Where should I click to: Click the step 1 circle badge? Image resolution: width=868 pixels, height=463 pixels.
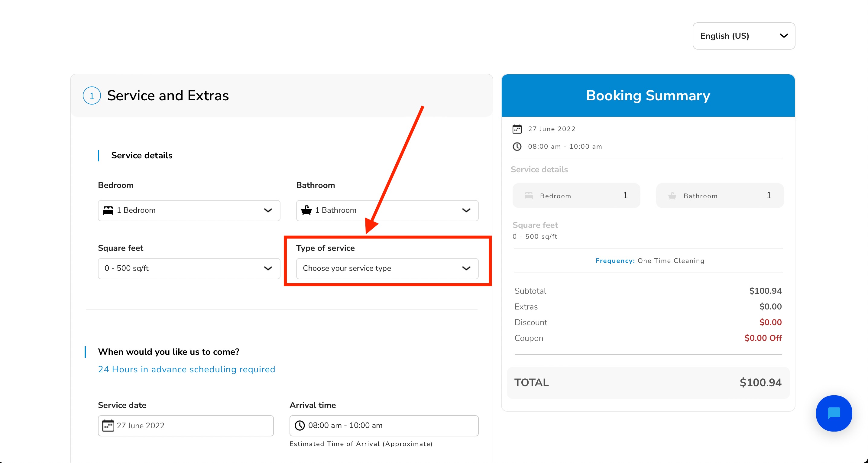pyautogui.click(x=92, y=96)
